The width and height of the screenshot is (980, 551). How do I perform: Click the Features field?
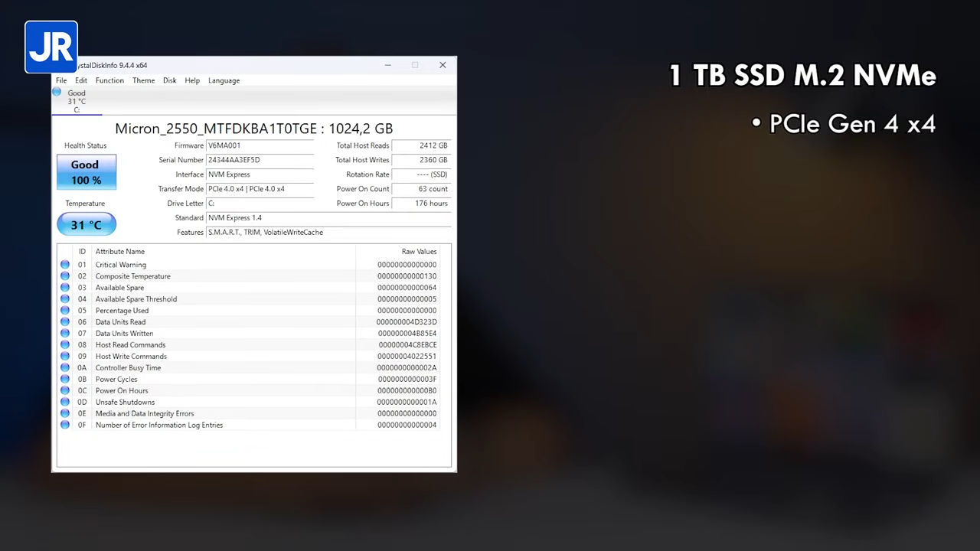(328, 233)
